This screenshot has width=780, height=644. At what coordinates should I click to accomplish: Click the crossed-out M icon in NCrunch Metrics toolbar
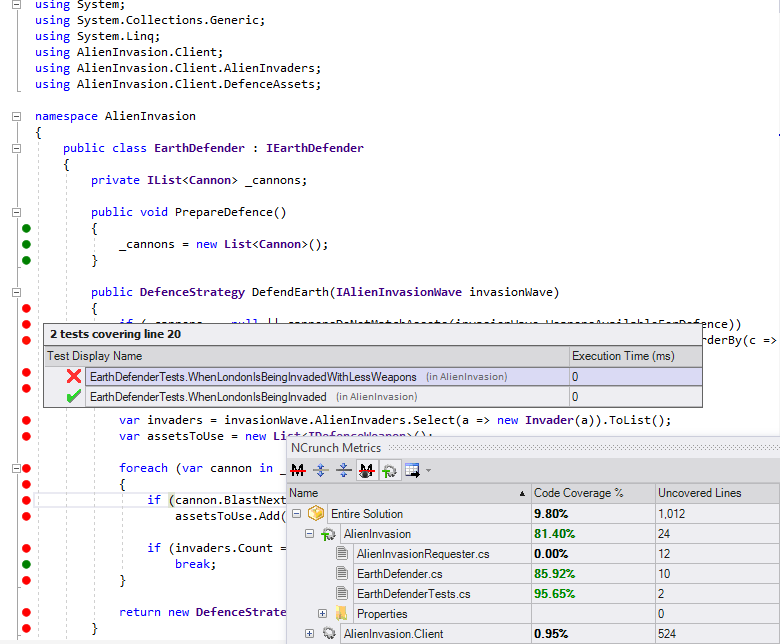pos(298,469)
